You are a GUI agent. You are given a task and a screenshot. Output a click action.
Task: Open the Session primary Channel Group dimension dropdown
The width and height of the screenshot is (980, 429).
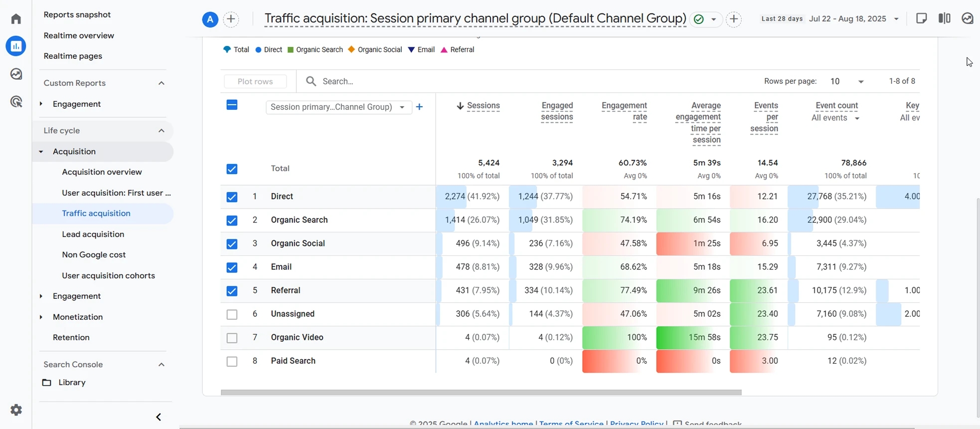click(339, 107)
